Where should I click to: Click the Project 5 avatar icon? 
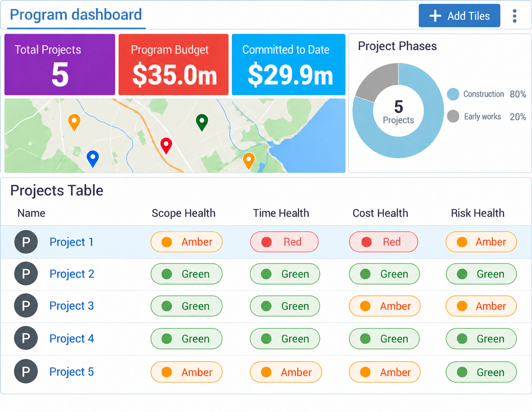pos(26,371)
